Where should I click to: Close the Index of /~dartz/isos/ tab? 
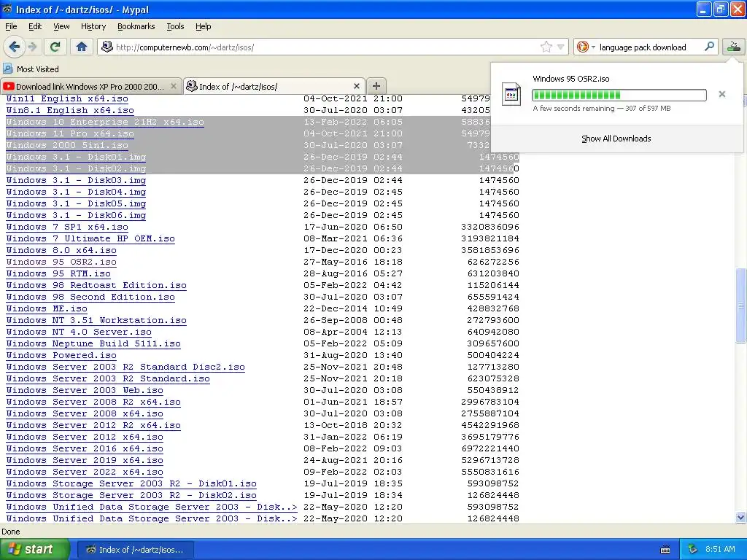pyautogui.click(x=356, y=86)
